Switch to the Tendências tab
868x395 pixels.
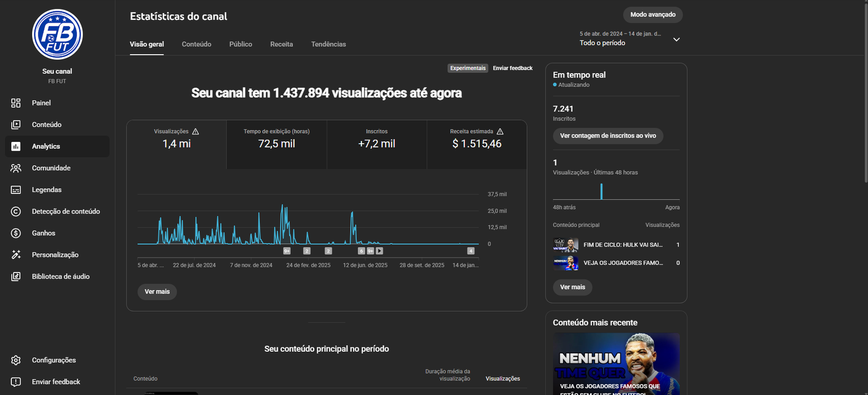click(328, 44)
